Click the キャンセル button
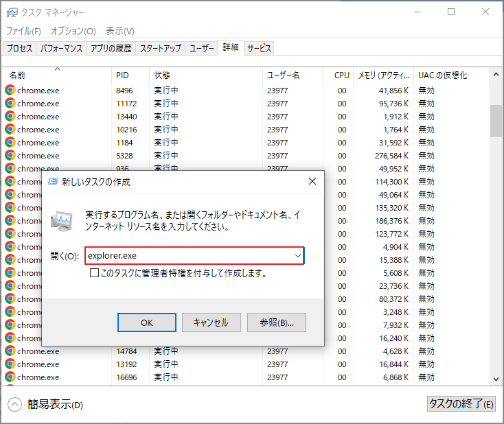 tap(211, 322)
